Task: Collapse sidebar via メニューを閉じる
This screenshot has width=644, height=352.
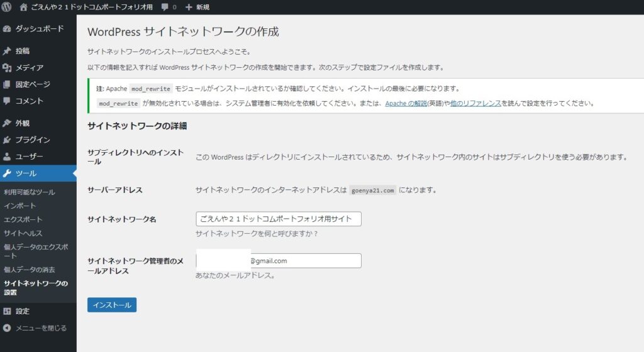Action: click(x=38, y=327)
